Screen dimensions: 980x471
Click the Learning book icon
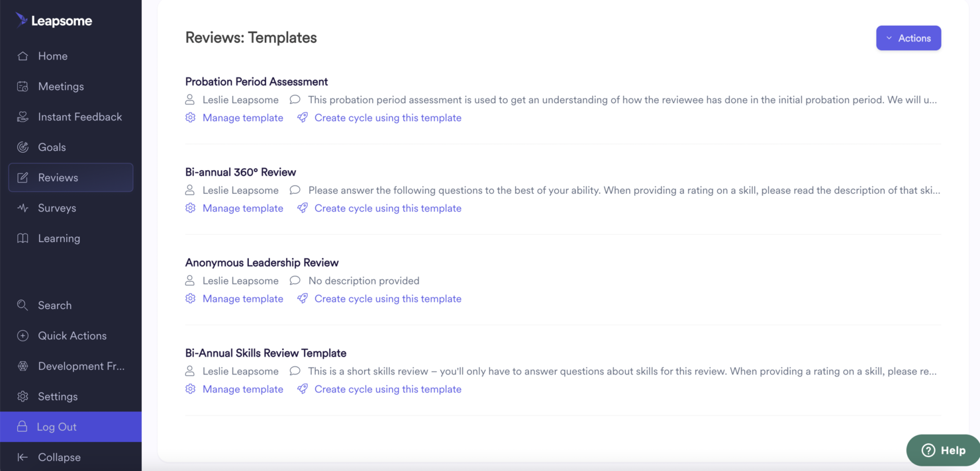point(23,239)
